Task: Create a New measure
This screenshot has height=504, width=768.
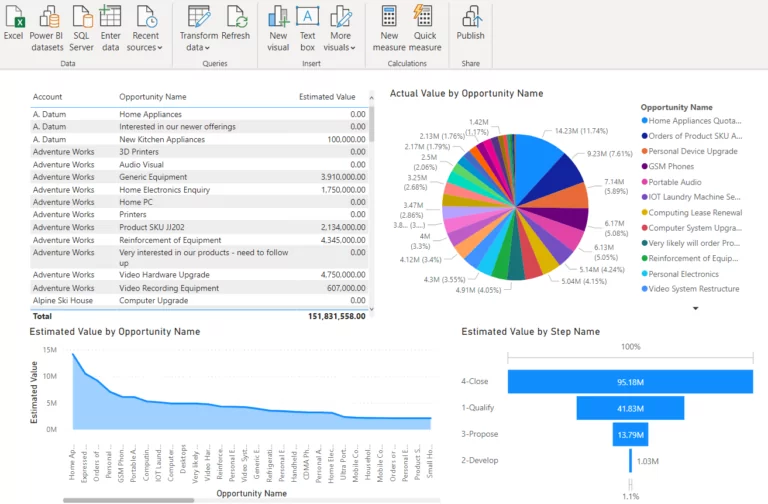Action: [389, 28]
